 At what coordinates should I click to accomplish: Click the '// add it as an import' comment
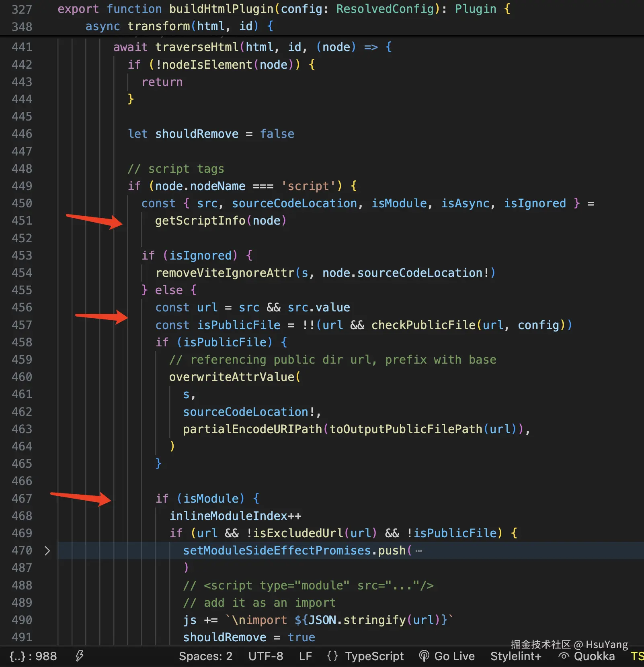point(259,603)
